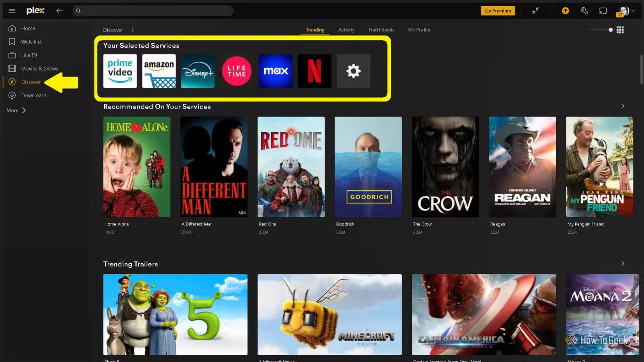Play the Minecraft Movie trailer thumbnail
Viewport: 644px width, 362px height.
tap(330, 315)
